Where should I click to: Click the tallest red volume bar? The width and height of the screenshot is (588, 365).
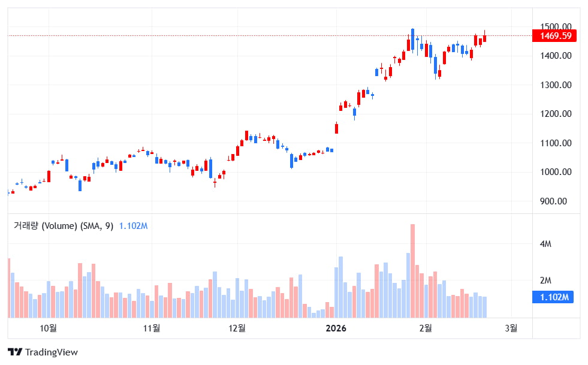[412, 270]
